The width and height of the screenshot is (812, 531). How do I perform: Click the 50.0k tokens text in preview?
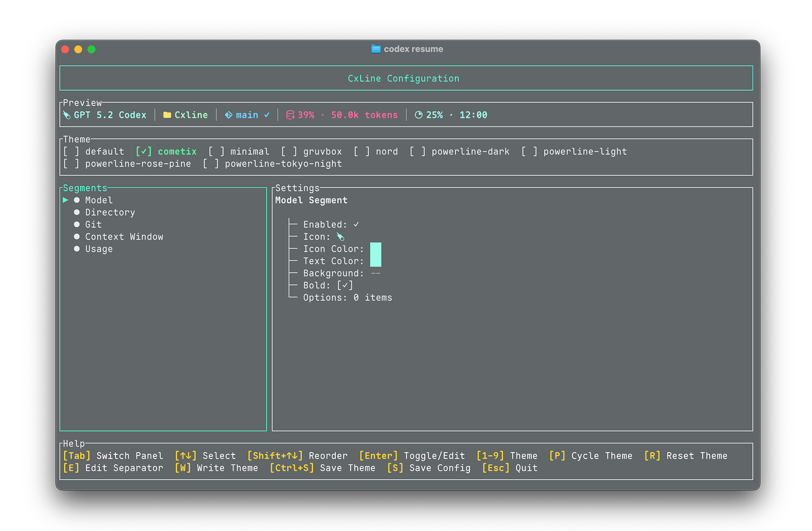[364, 115]
